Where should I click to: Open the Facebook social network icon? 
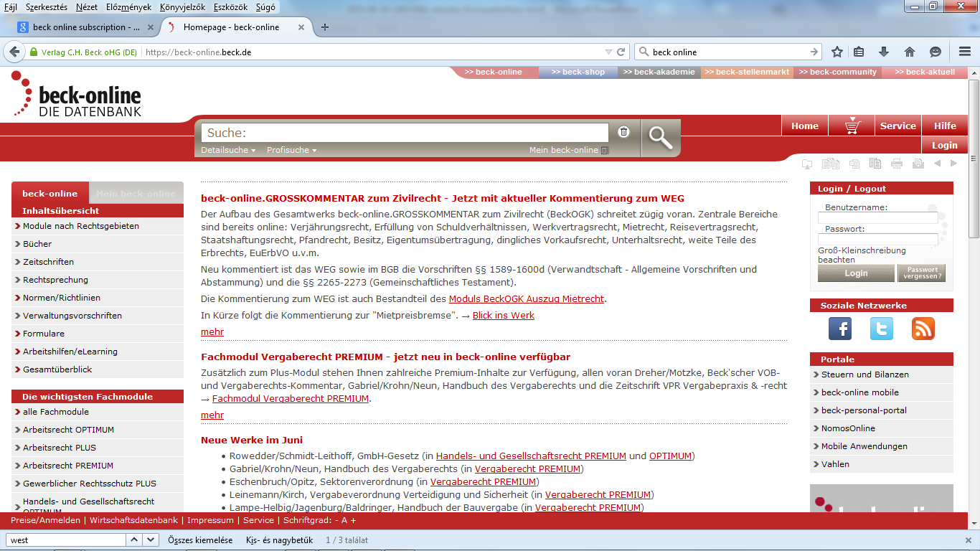pos(840,329)
